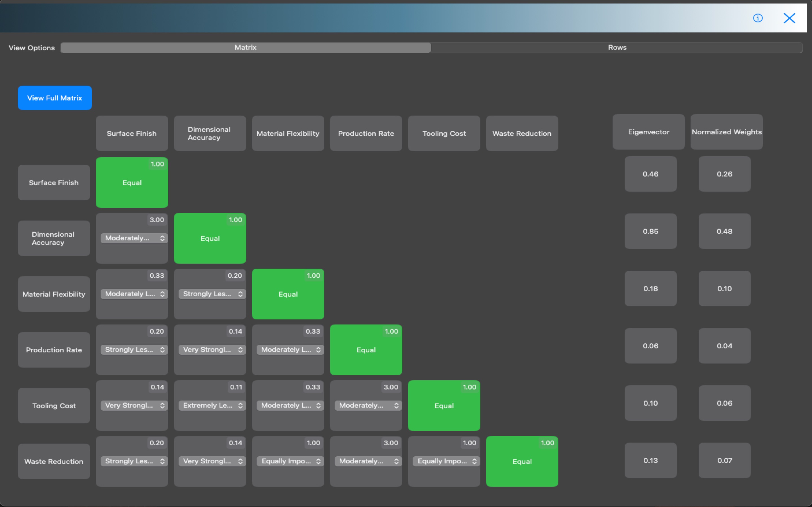Close the comparison matrix window
The height and width of the screenshot is (507, 812).
[x=789, y=18]
